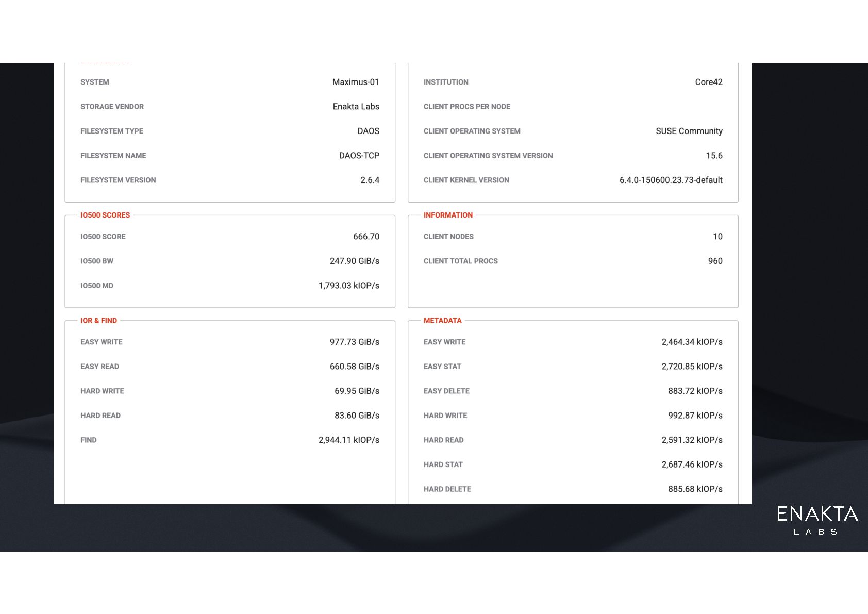
Task: Select metadata easy stat '2,720.85 kIOP/s'
Action: (692, 367)
